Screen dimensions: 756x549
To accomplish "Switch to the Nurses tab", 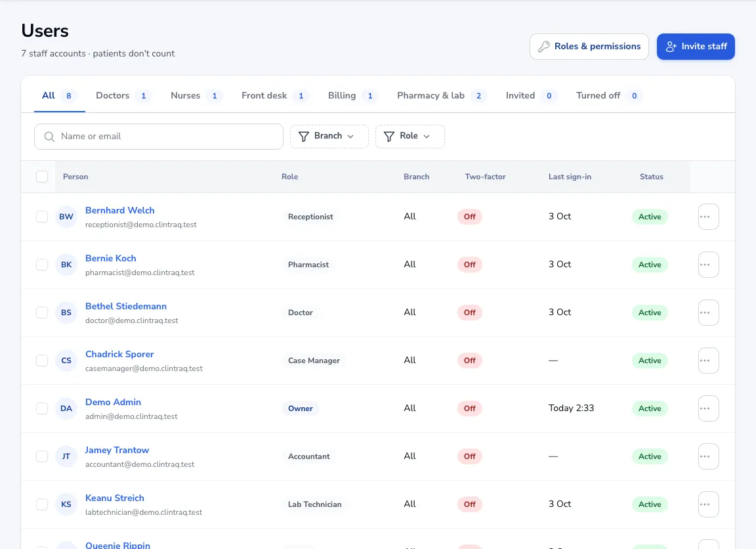I will 196,95.
